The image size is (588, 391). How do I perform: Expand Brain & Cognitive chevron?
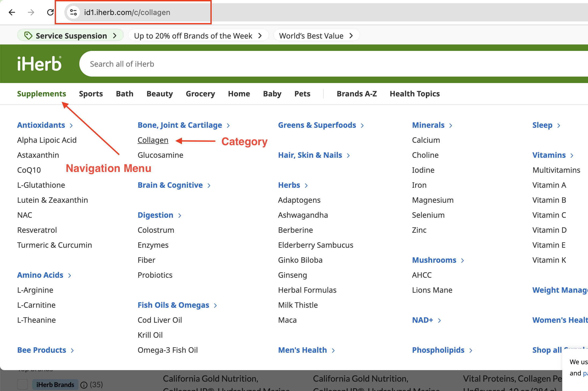(x=209, y=185)
